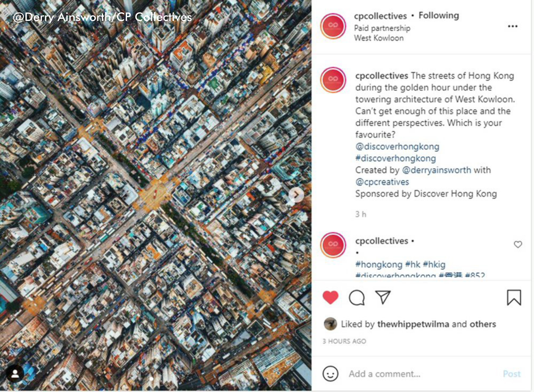Open the thewhippetwilma liker avatar
The height and width of the screenshot is (392, 534).
click(330, 324)
